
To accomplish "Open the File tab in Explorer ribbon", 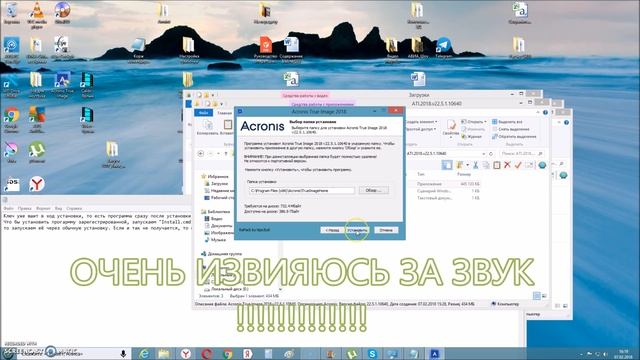I will 203,113.
